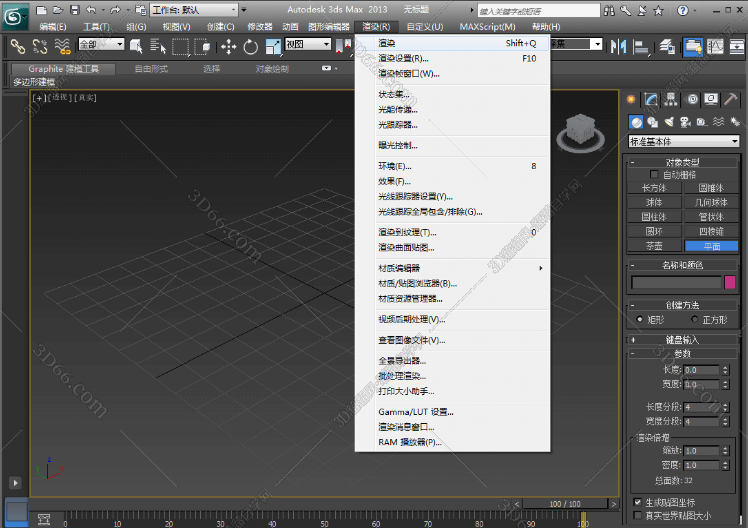Open the Hierarchy panel tab

[x=671, y=99]
